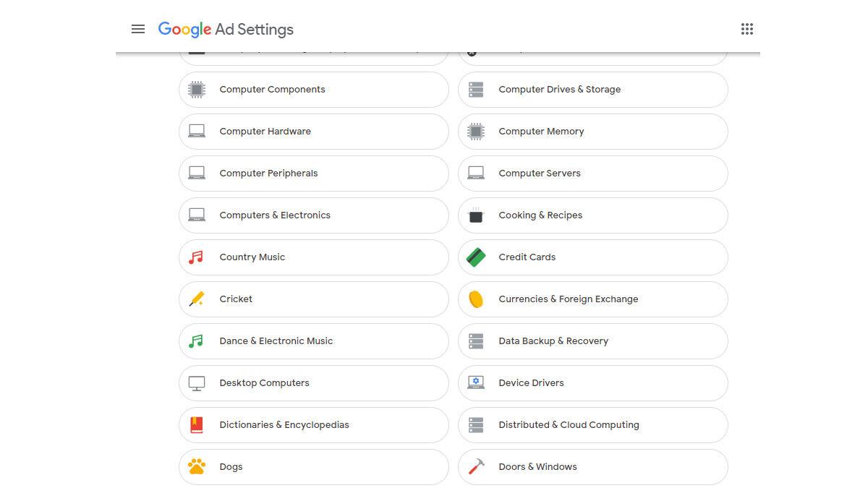The width and height of the screenshot is (868, 488).
Task: Click the hammer icon for Doors & Windows
Action: click(476, 467)
